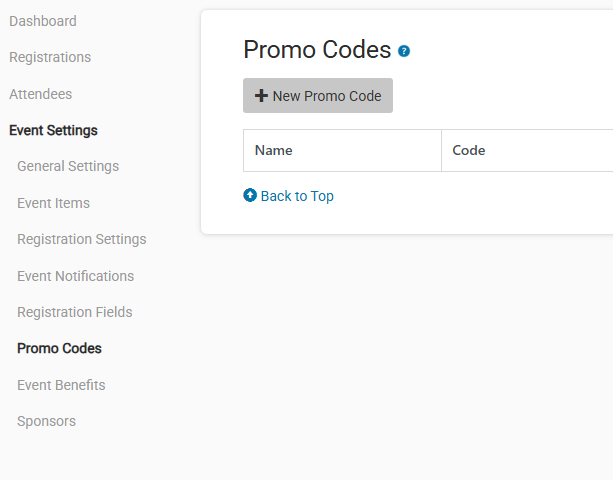Go to Registration Fields
This screenshot has height=480, width=613.
74,312
